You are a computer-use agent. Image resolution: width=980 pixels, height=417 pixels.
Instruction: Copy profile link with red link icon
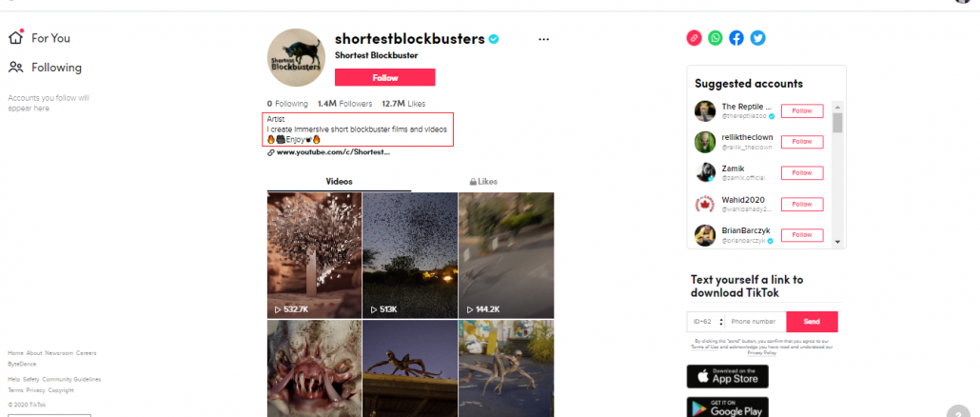[695, 38]
